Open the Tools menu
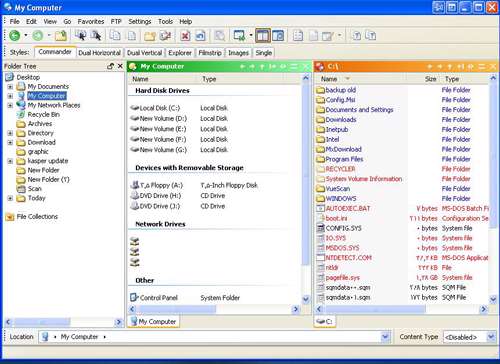500x364 pixels. [x=165, y=22]
